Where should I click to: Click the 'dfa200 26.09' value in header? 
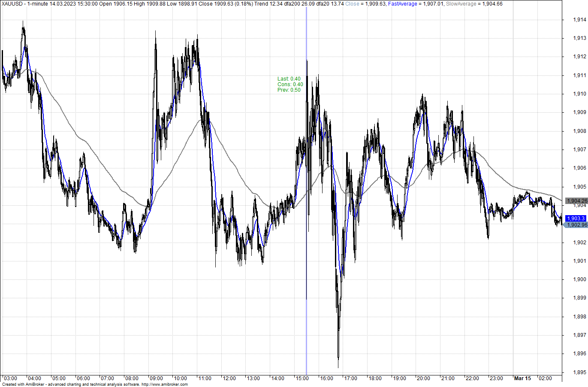coord(299,4)
